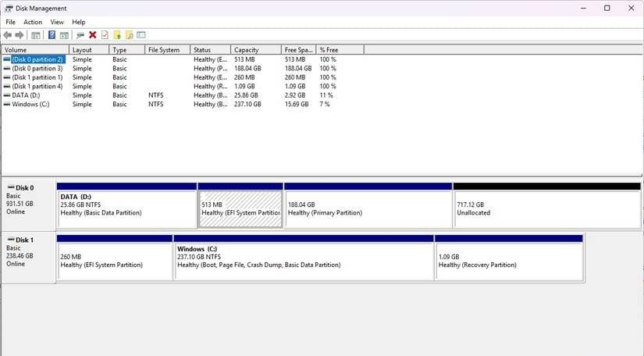Click the Disk Management title bar icon

point(9,9)
